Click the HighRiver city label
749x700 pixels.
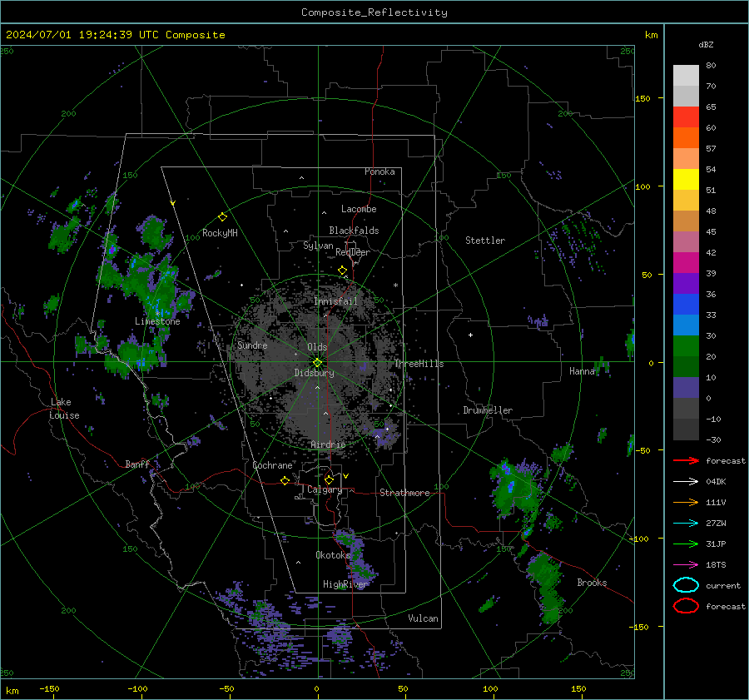coord(345,584)
